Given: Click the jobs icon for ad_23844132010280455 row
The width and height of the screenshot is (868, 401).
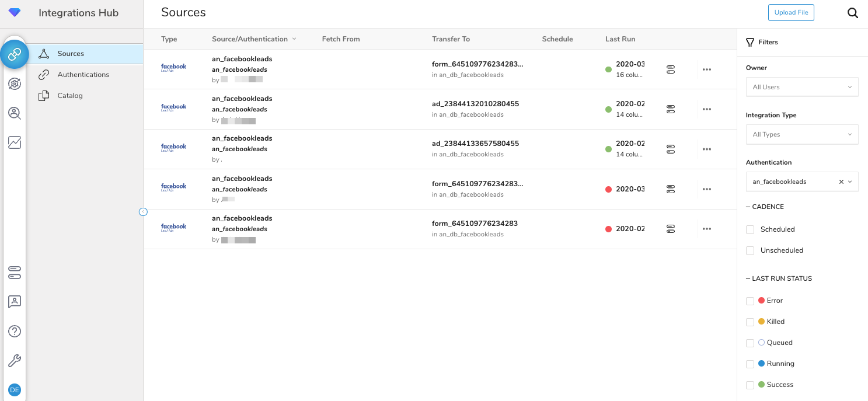Looking at the screenshot, I should (671, 109).
